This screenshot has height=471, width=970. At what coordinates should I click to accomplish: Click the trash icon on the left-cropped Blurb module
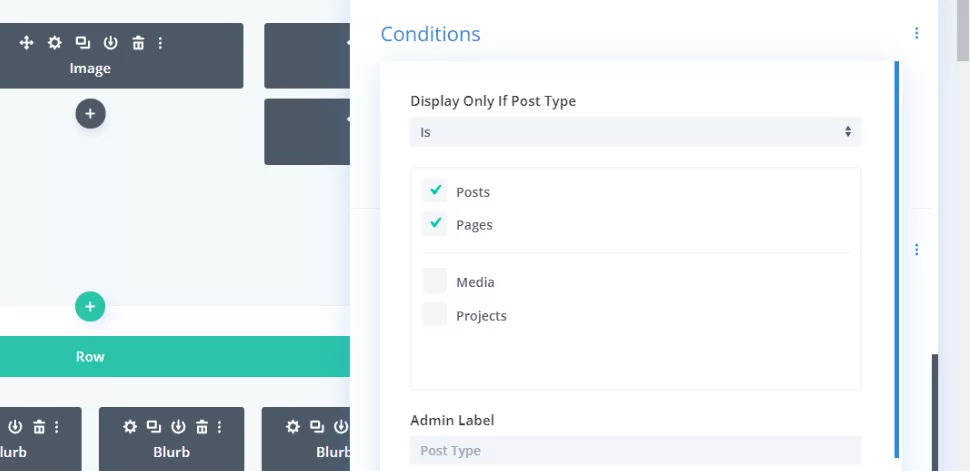[x=39, y=426]
